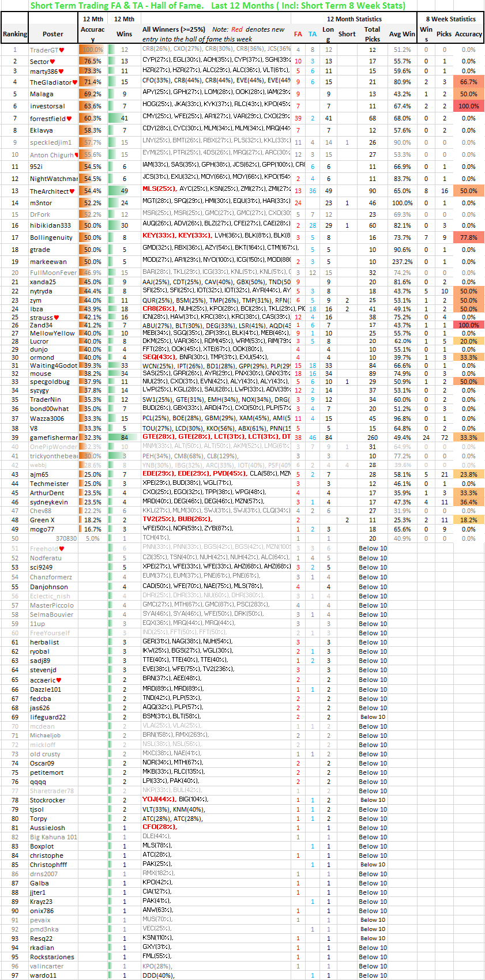Screen dimensions: 485x980
Task: Click the heart icon after TheArchitect
Action: [72, 191]
